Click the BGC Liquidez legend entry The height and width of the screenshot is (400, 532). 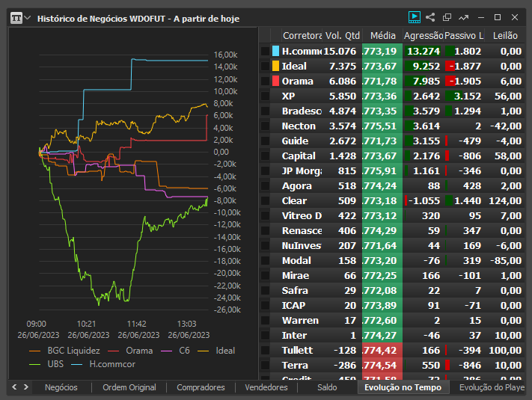[64, 351]
